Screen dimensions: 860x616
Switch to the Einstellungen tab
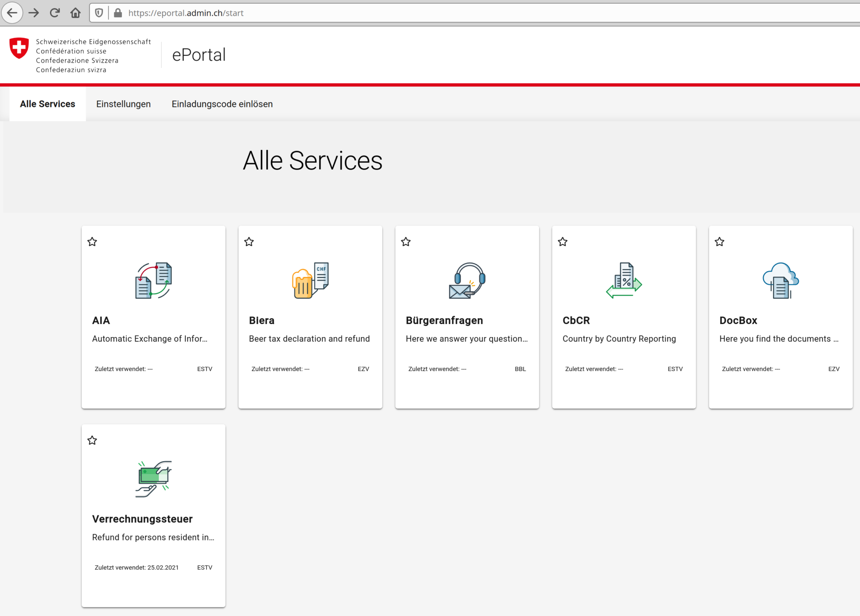[123, 104]
